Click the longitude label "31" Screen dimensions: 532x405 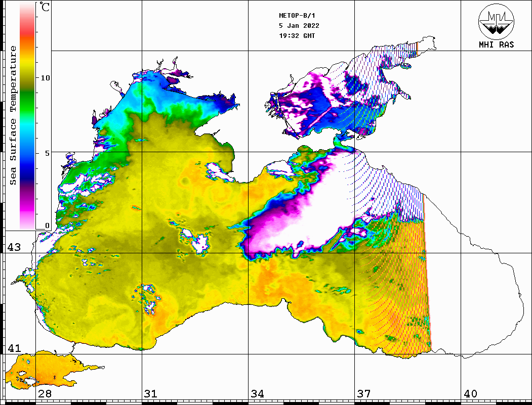(151, 394)
